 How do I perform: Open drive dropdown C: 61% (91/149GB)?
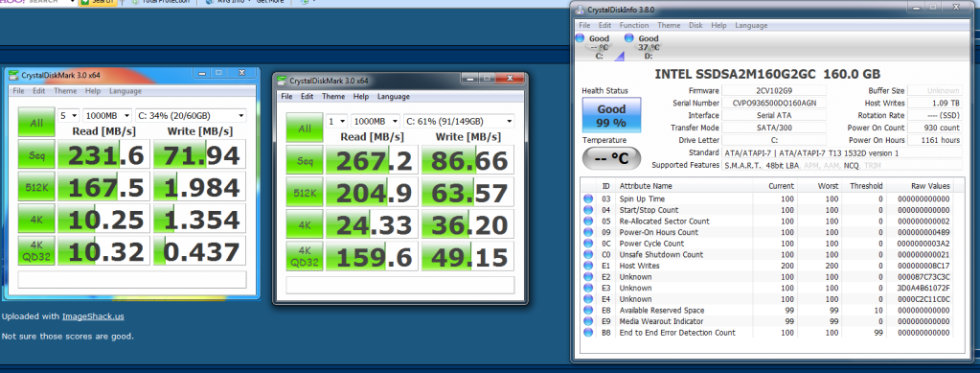point(460,122)
